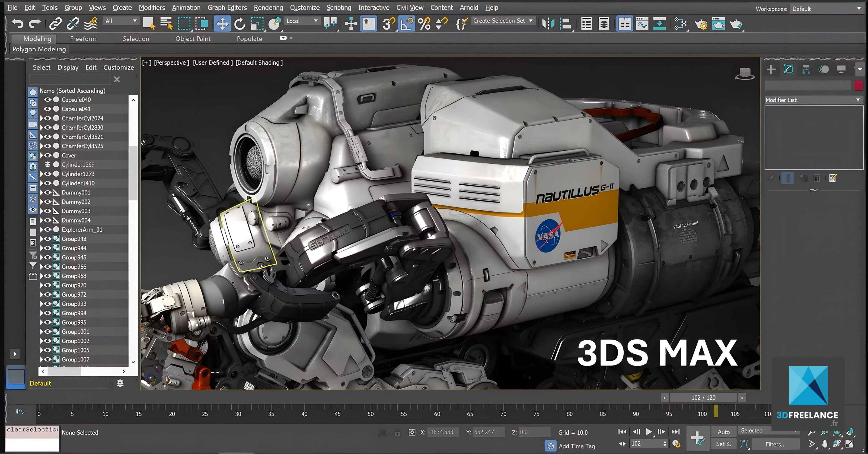Click the Undo arrow icon
Image resolution: width=868 pixels, height=454 pixels.
[x=17, y=24]
